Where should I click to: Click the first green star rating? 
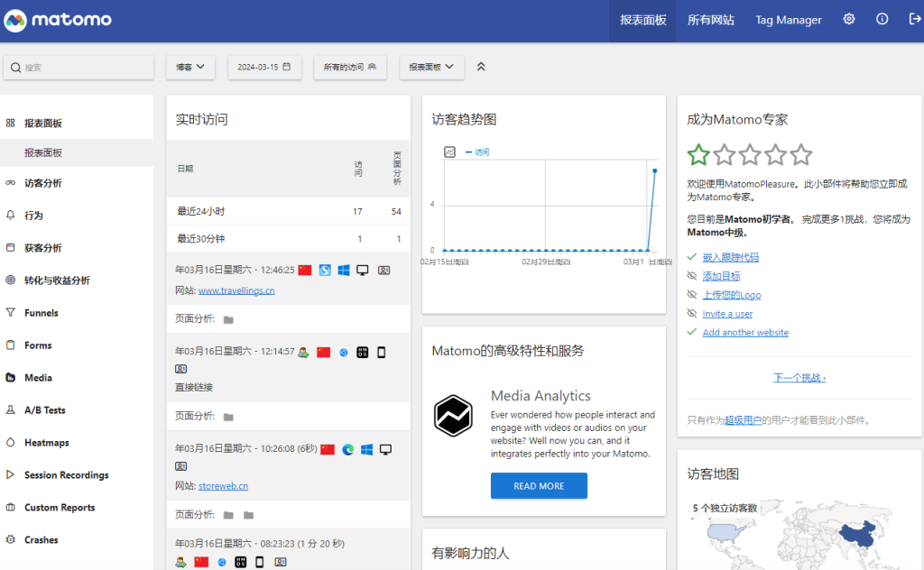pyautogui.click(x=698, y=155)
